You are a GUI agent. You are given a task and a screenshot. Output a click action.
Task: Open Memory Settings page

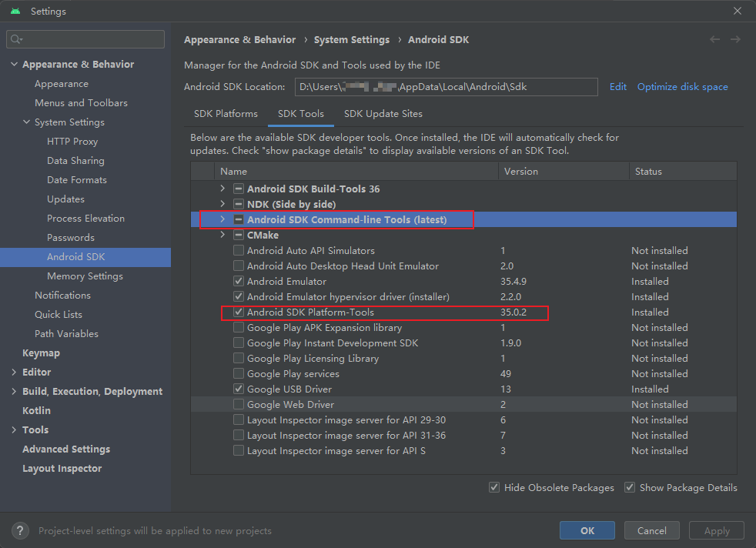tap(85, 276)
